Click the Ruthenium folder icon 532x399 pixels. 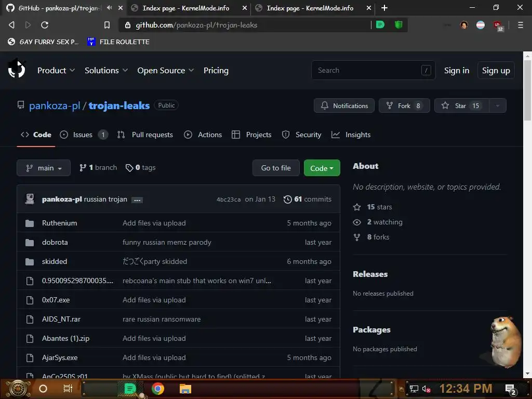click(x=30, y=223)
